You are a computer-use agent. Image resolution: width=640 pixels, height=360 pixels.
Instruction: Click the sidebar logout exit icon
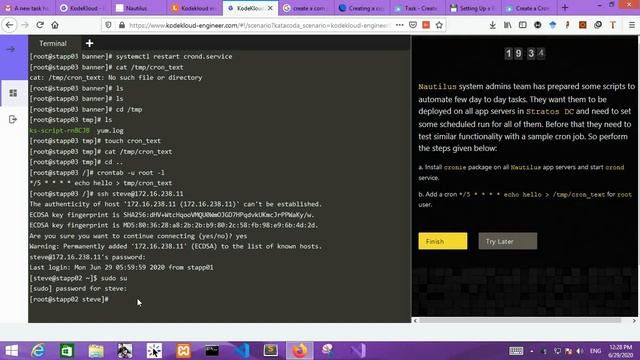[13, 119]
